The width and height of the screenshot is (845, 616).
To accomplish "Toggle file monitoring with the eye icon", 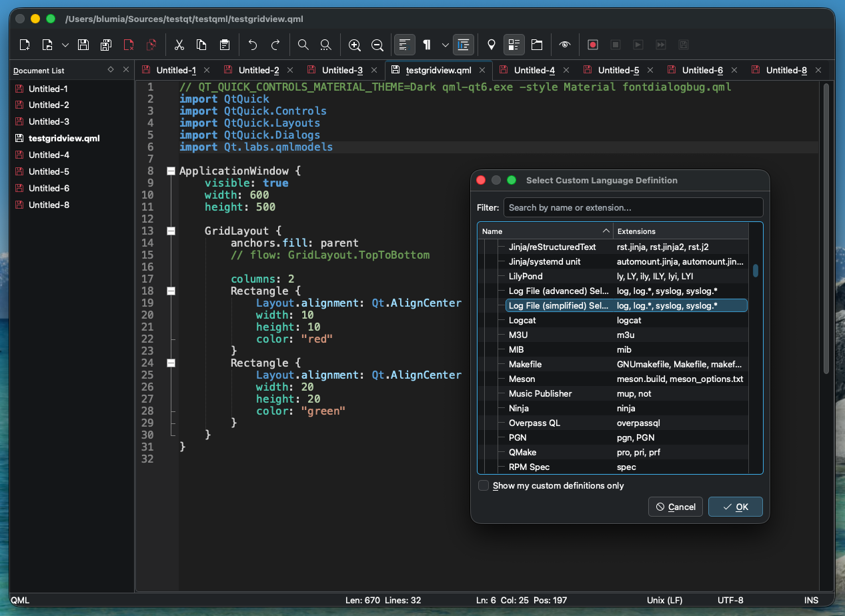I will pyautogui.click(x=565, y=45).
